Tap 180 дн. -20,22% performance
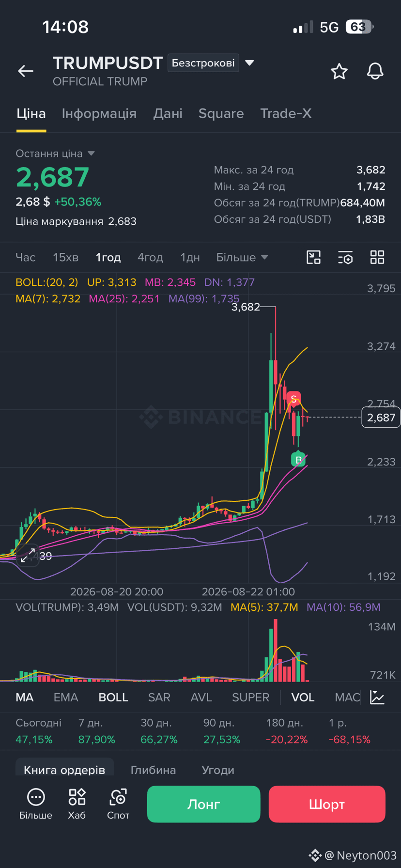401x868 pixels. tap(287, 731)
